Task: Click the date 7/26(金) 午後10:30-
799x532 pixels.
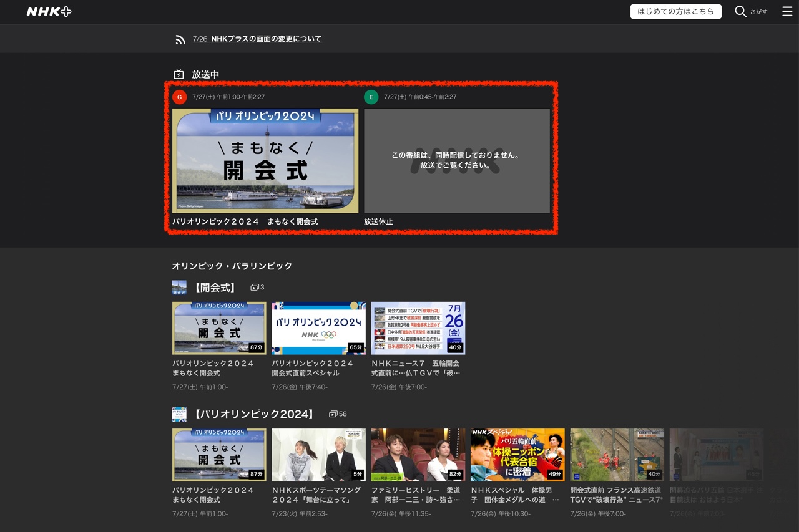Action: (501, 514)
